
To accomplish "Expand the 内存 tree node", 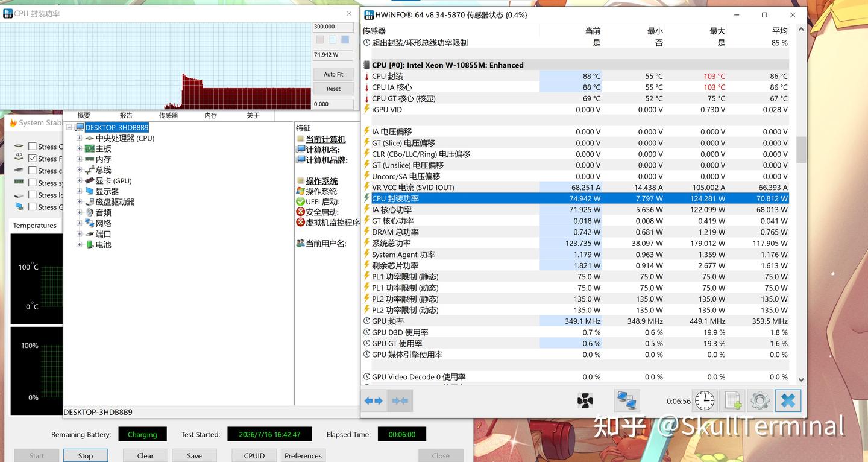I will point(79,159).
